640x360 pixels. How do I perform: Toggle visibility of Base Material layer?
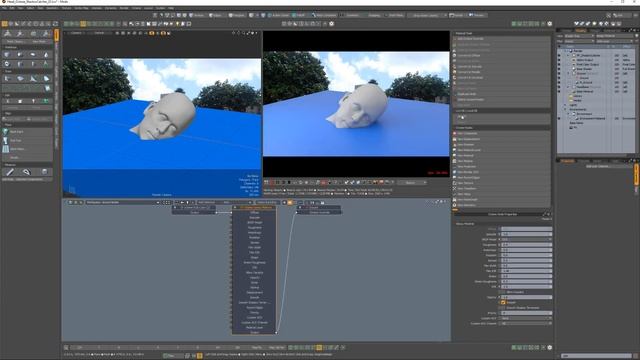(559, 91)
